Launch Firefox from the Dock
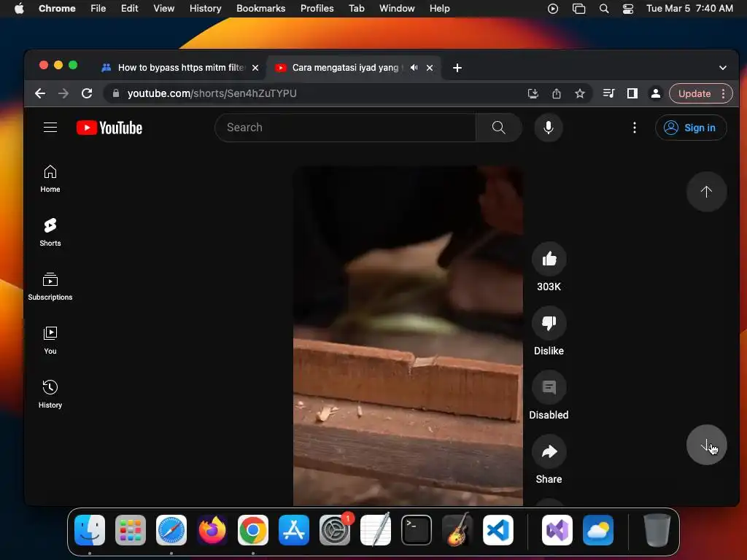747x560 pixels. 212,530
